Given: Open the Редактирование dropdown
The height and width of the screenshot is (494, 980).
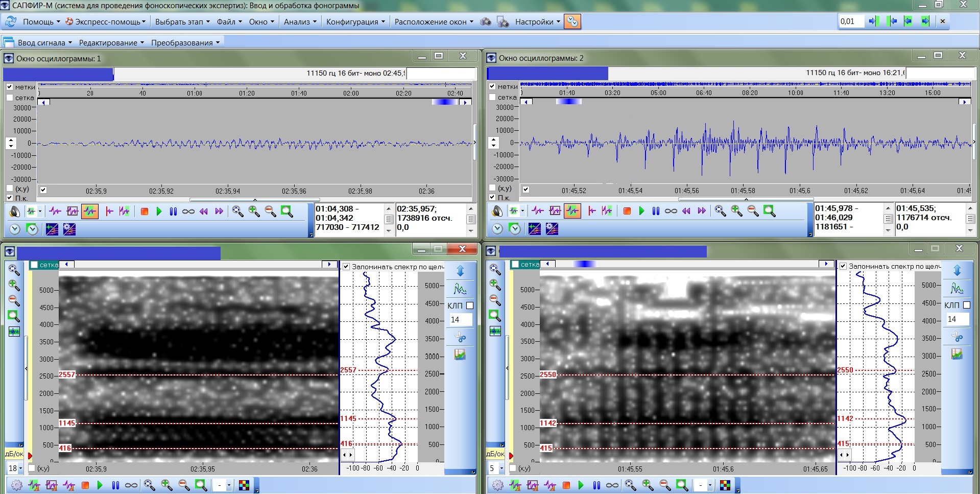Looking at the screenshot, I should point(111,42).
